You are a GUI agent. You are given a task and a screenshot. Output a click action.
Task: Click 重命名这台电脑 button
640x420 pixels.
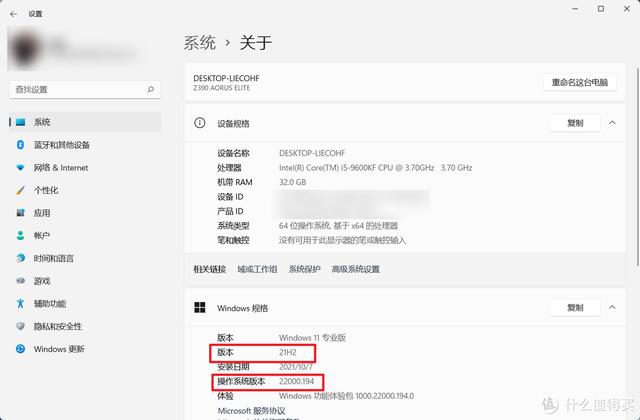tap(580, 82)
